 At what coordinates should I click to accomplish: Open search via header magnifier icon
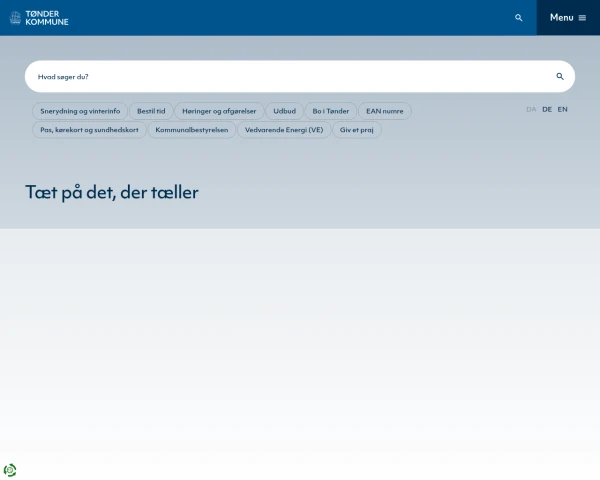click(x=518, y=18)
